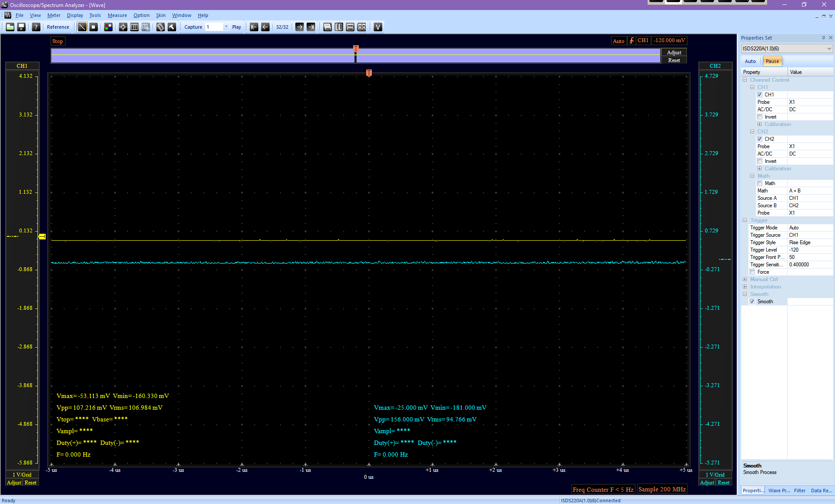Click the open file folder icon

[10, 27]
